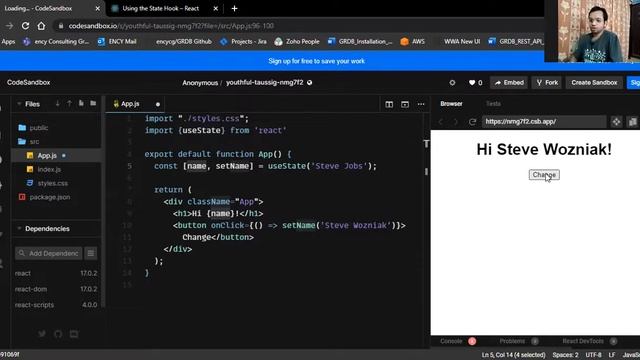
Task: Click the Anonymous author link
Action: (200, 83)
